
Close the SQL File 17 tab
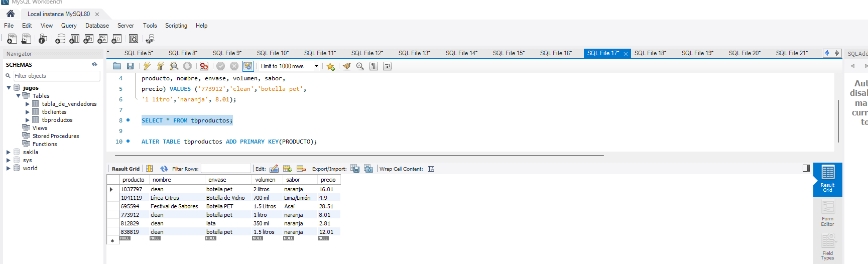(x=626, y=54)
